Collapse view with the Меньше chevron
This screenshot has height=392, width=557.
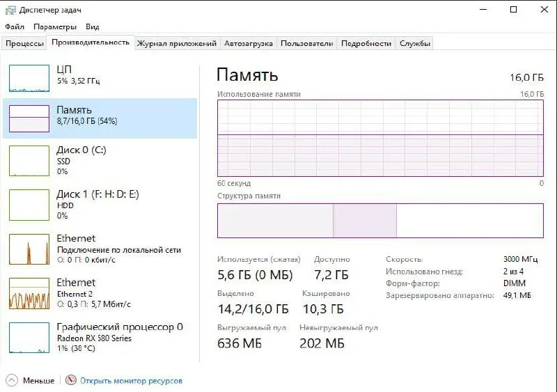(12, 380)
